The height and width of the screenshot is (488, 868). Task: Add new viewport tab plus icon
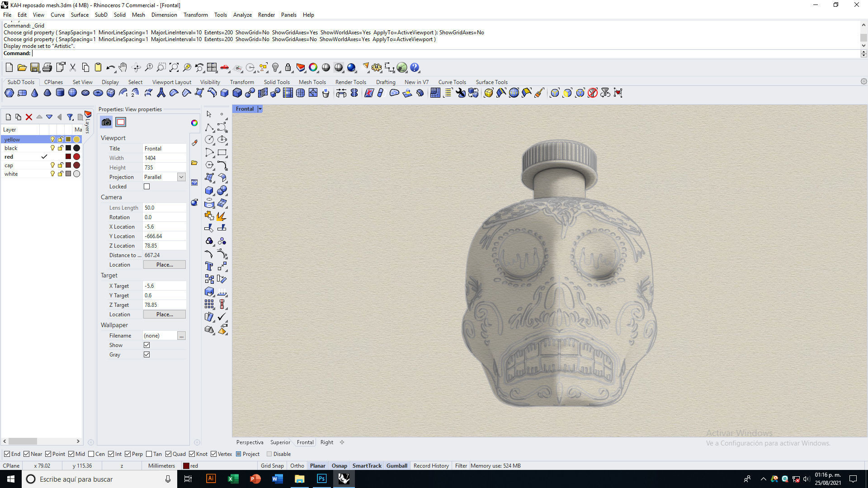342,442
